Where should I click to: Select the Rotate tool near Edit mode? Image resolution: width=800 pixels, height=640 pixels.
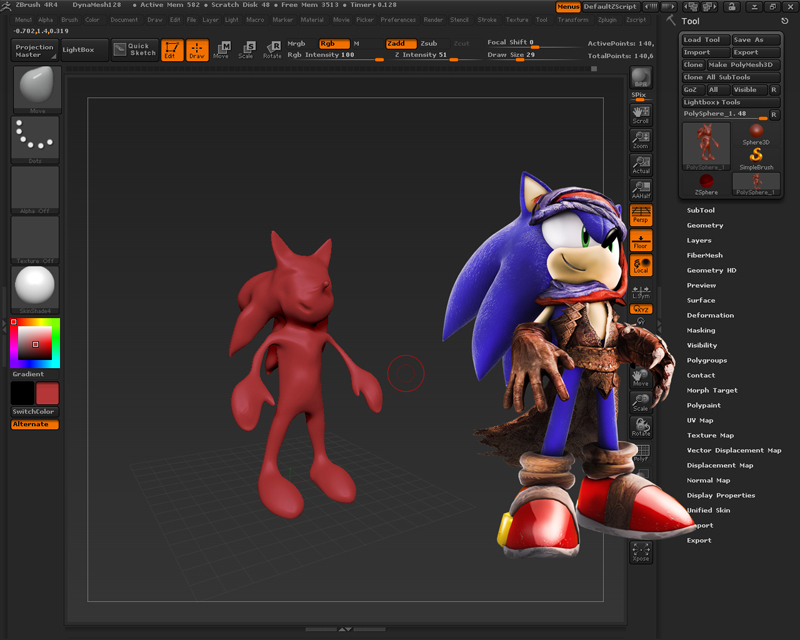coord(271,50)
